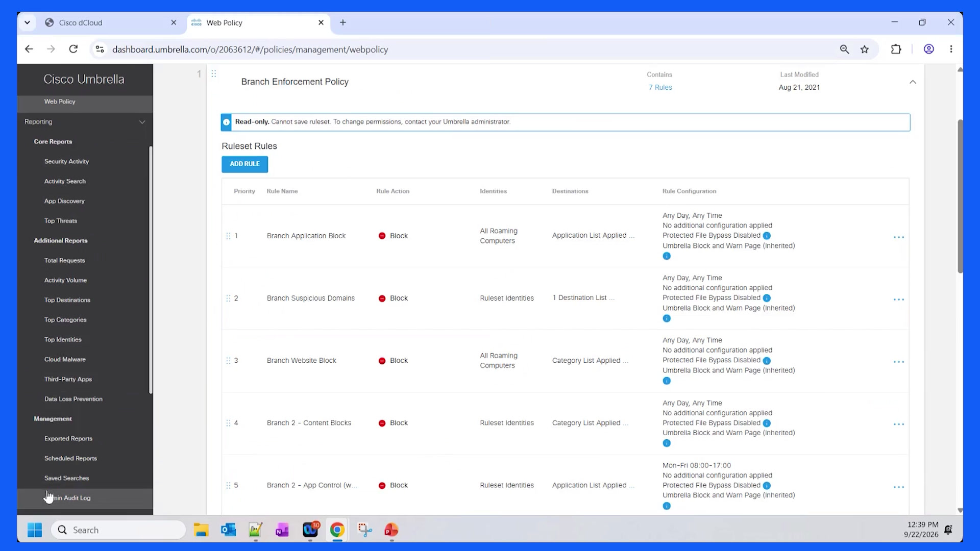Screen dimensions: 980x551
Task: Go to App Discovery report
Action: pos(64,201)
